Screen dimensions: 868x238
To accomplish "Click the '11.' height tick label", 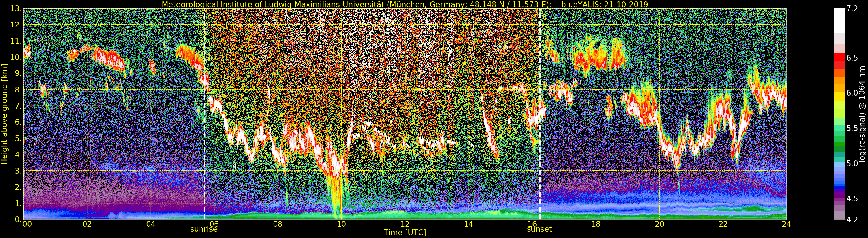I will point(16,41).
